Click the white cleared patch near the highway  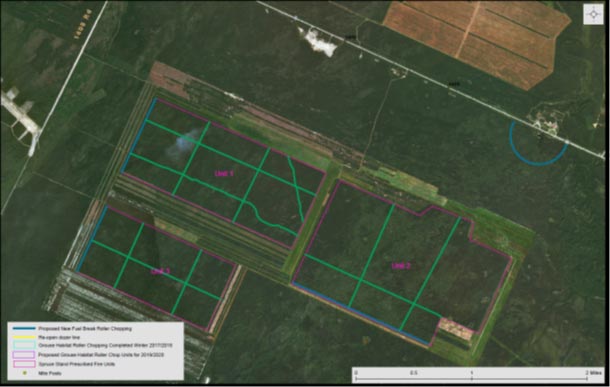pyautogui.click(x=319, y=41)
